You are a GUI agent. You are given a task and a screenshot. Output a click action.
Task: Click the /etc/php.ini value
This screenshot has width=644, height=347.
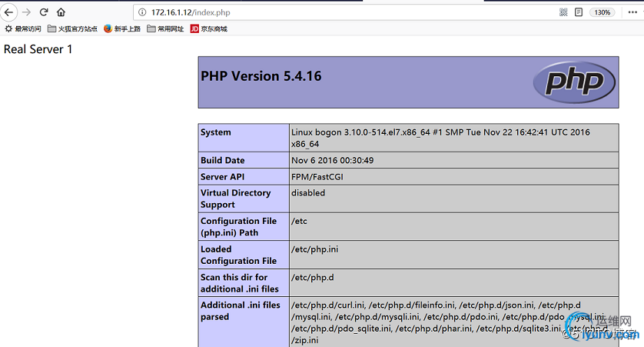click(x=314, y=249)
